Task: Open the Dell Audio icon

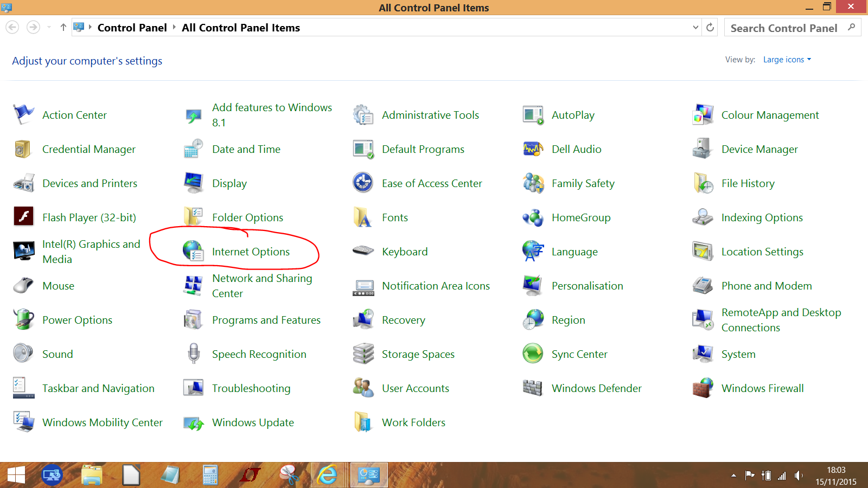Action: 533,149
